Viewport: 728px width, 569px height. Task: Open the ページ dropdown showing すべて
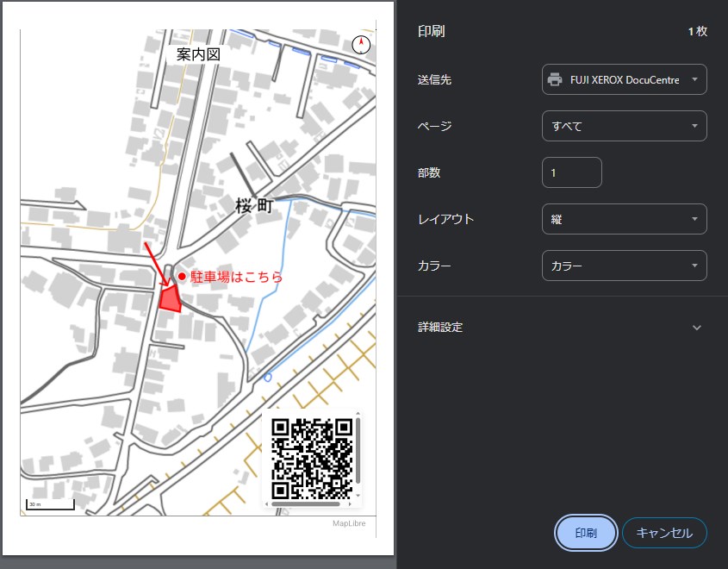624,126
